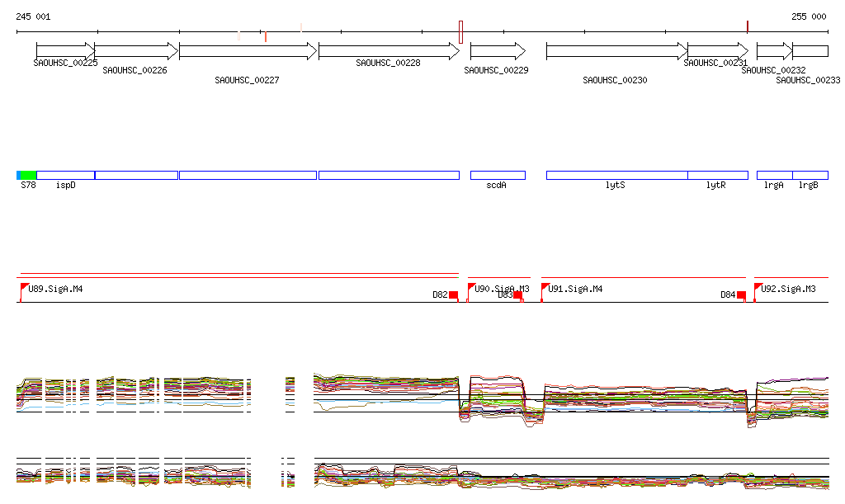Select the D82 red terminator square
The width and height of the screenshot is (845, 504).
coord(453,294)
